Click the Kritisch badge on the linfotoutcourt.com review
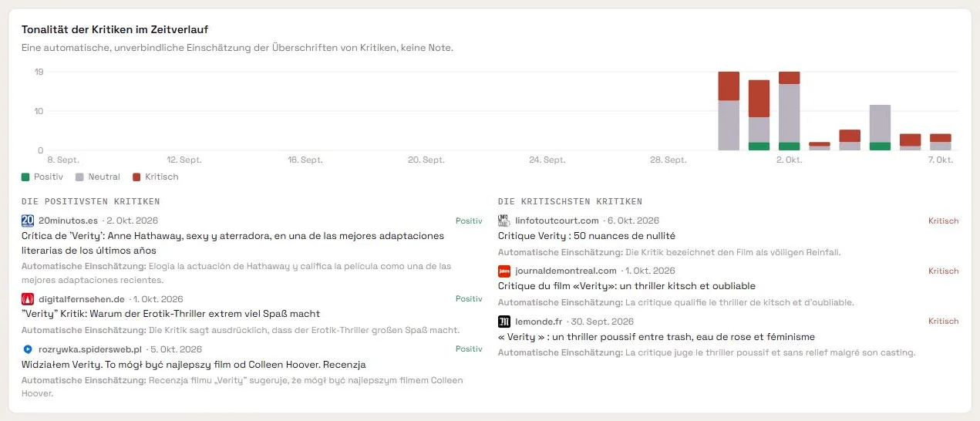This screenshot has height=421, width=980. [x=943, y=221]
